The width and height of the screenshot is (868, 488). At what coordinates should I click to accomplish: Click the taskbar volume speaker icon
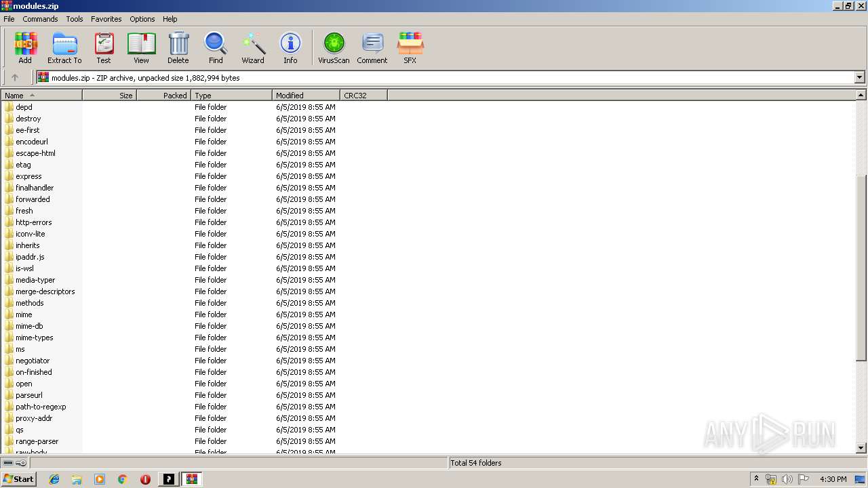(x=787, y=479)
